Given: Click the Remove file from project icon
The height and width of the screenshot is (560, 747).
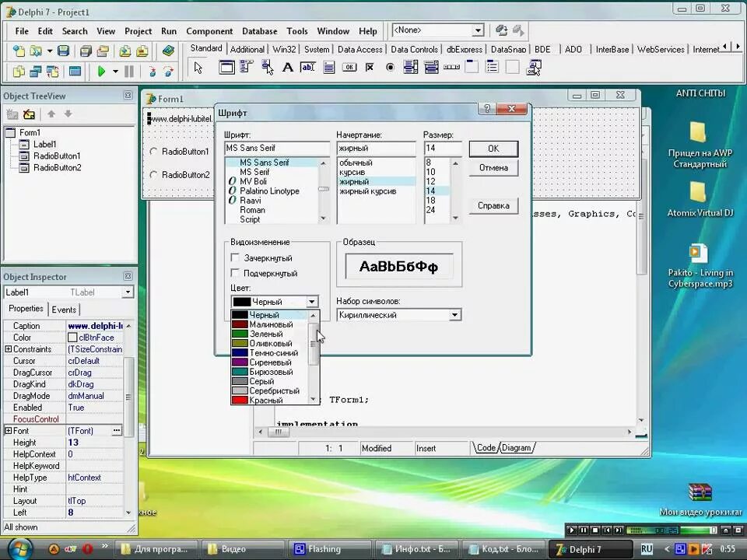Looking at the screenshot, I should pos(142,51).
